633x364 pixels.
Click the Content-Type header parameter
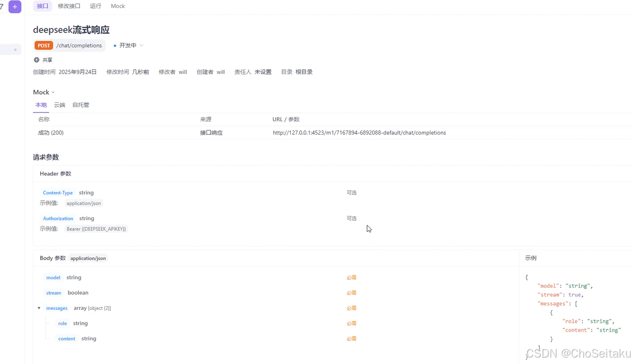click(58, 193)
